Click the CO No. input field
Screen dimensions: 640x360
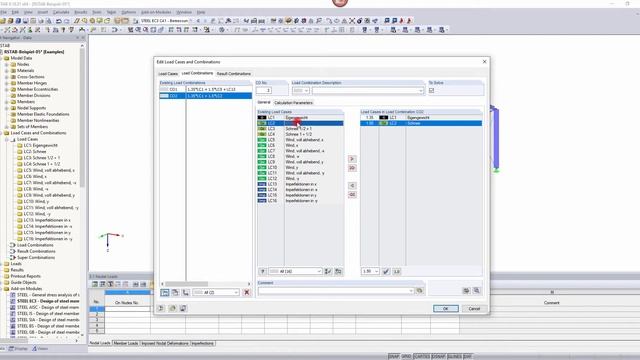(x=264, y=90)
